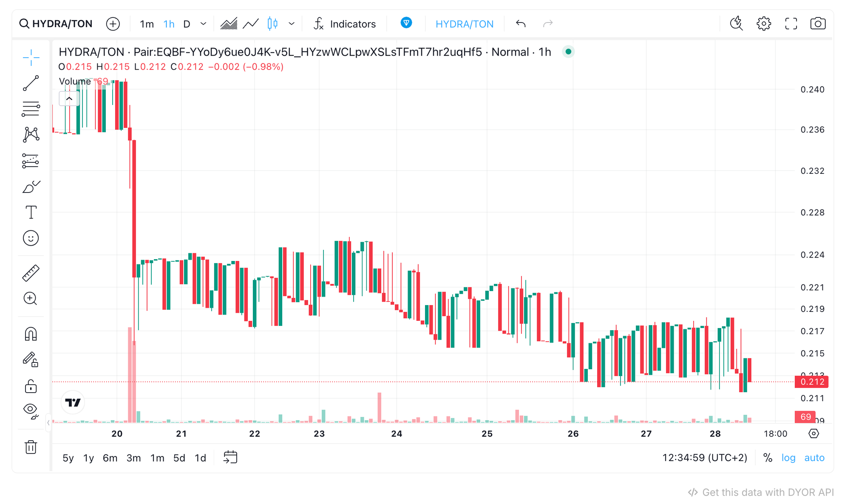Toggle magnet mode
This screenshot has height=504, width=850.
click(31, 334)
